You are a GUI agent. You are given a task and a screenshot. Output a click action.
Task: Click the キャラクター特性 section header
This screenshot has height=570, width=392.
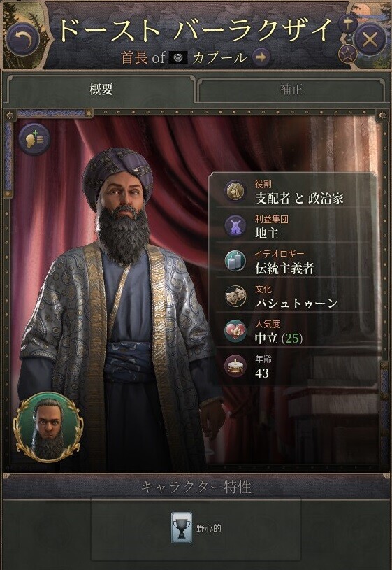196,487
